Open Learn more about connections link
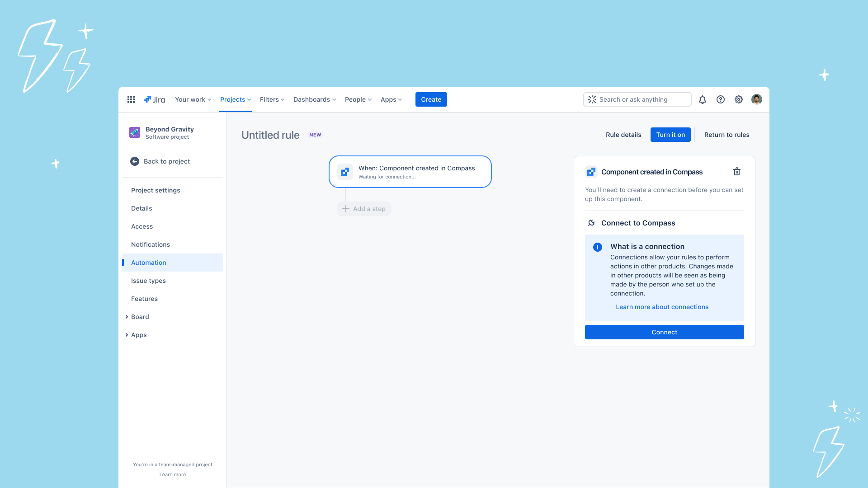Viewport: 868px width, 488px height. (x=662, y=307)
